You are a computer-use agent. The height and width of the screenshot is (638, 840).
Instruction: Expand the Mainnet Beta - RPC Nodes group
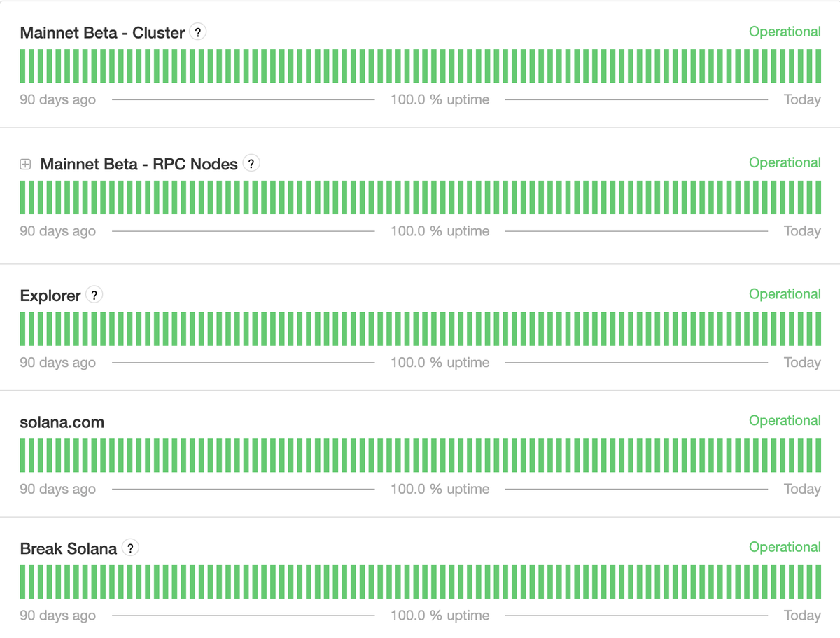coord(25,165)
